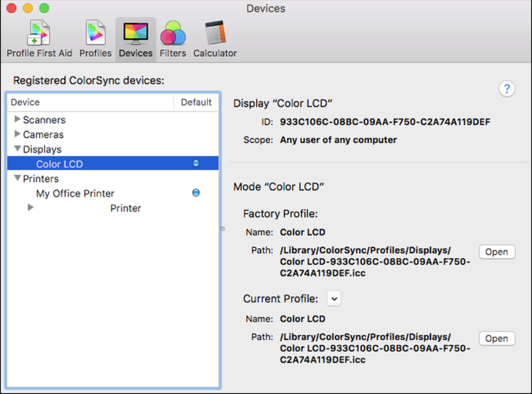This screenshot has width=532, height=394.
Task: Open the Calculator toolbar icon
Action: coord(215,40)
